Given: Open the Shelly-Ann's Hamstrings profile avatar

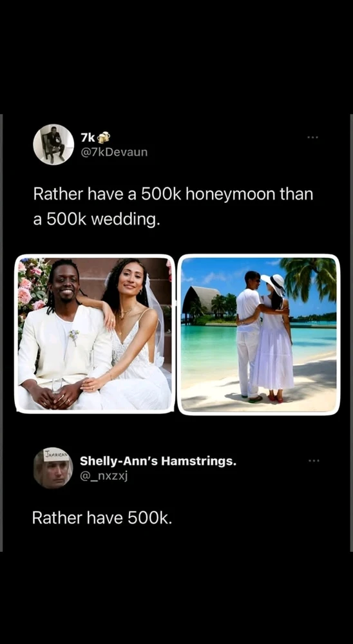Looking at the screenshot, I should pyautogui.click(x=53, y=468).
